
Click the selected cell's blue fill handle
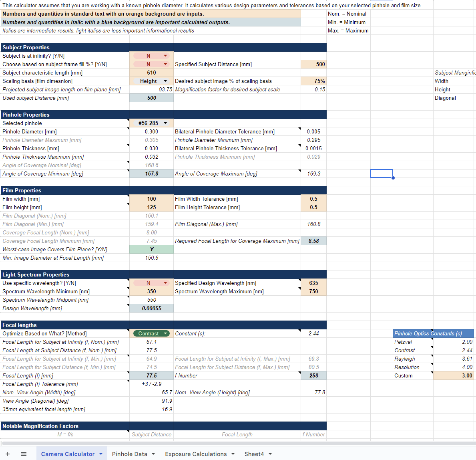[x=393, y=178]
